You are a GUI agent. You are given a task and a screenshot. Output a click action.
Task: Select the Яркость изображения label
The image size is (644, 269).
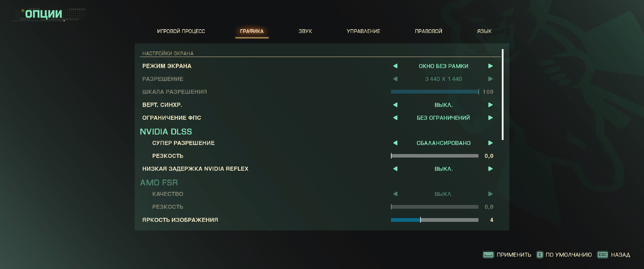(x=180, y=220)
